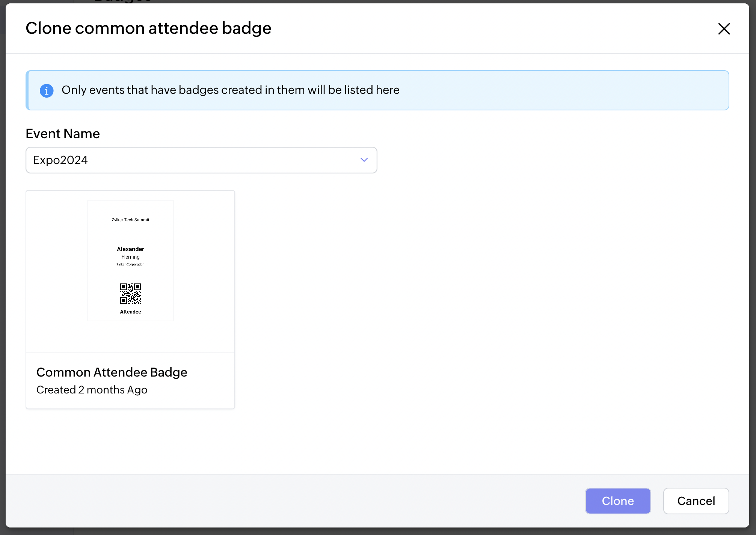
Task: Click the Clone common attendee badge heading
Action: [148, 28]
